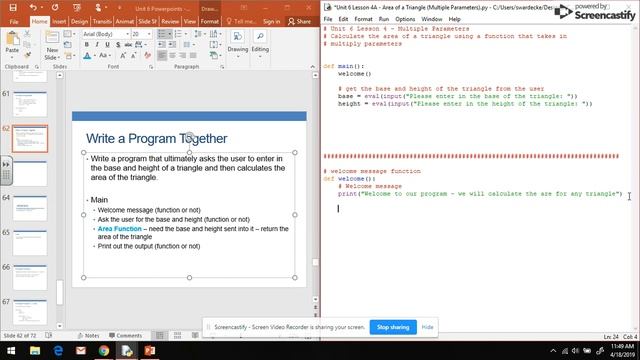Viewport: 640px width, 360px height.
Task: Align text right
Action: [x=182, y=56]
